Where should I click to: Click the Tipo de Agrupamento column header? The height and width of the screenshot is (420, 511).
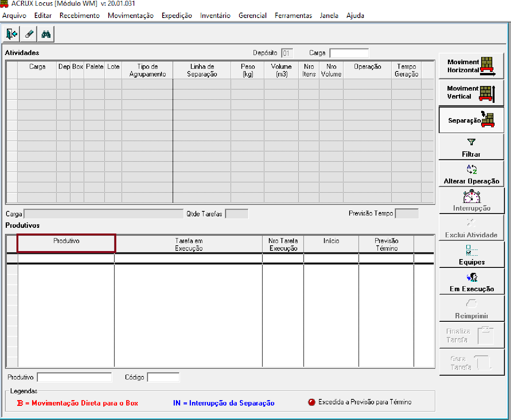(147, 70)
